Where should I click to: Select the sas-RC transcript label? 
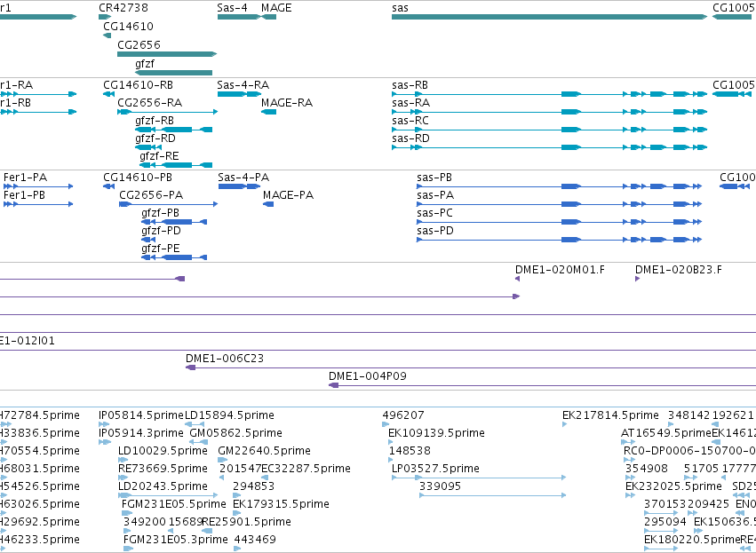[410, 121]
